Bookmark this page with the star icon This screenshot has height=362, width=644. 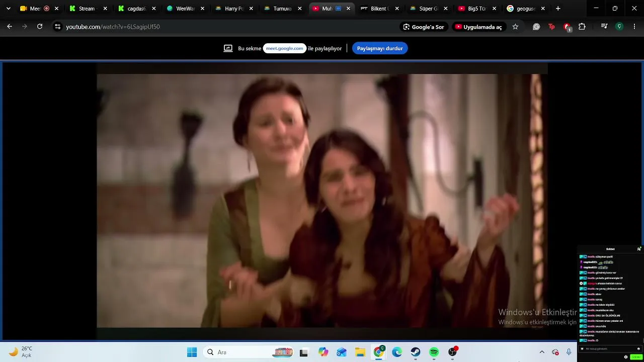coord(515,27)
